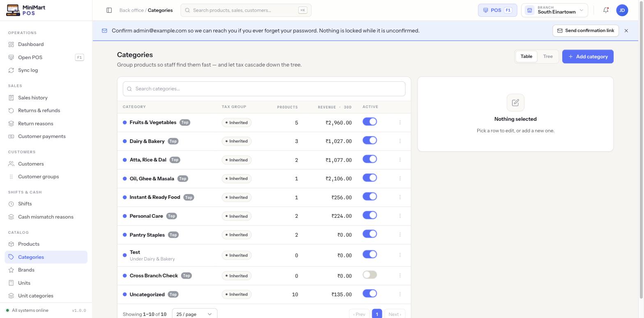
Task: Turn off Atta, Rice & Dal active switch
Action: coord(370,159)
